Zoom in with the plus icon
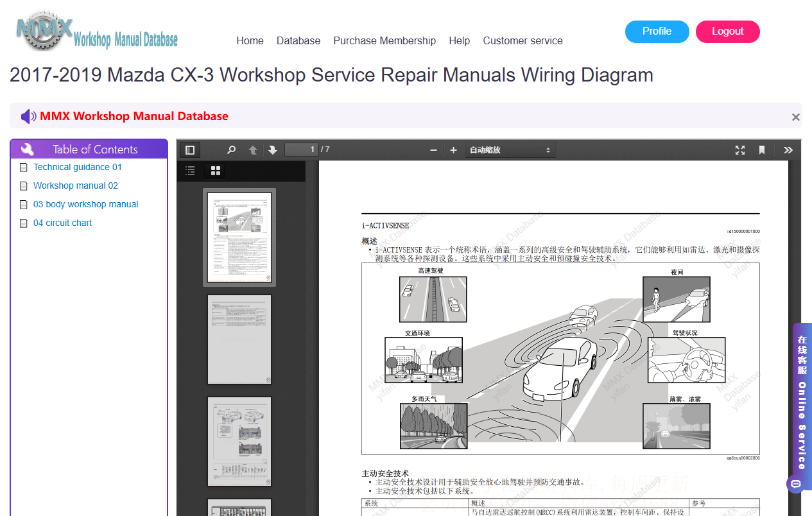 [453, 150]
